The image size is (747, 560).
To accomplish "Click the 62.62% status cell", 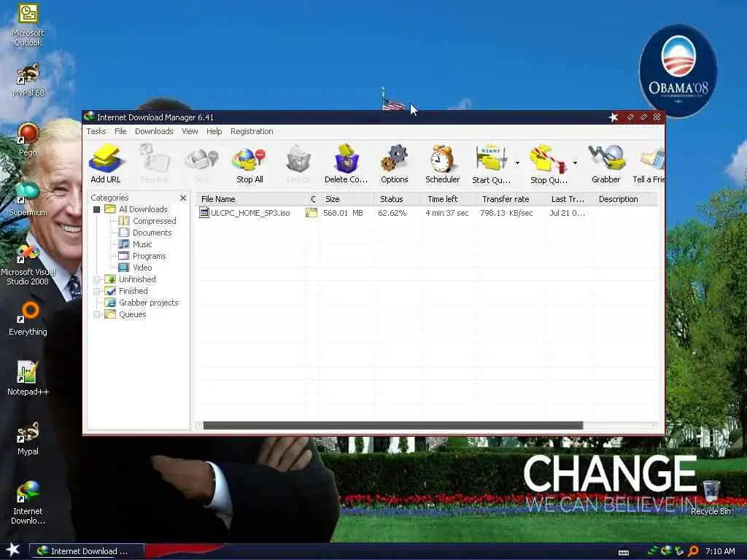I will (392, 213).
